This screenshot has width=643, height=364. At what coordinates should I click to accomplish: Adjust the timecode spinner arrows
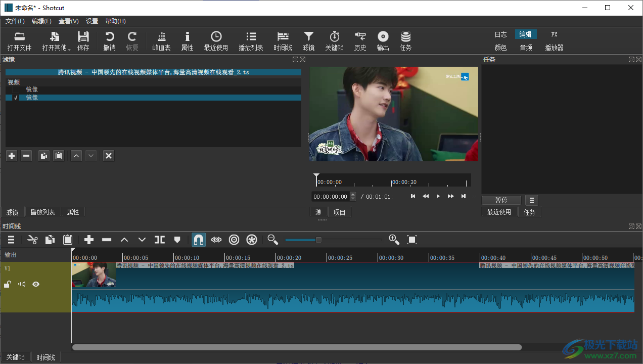353,196
